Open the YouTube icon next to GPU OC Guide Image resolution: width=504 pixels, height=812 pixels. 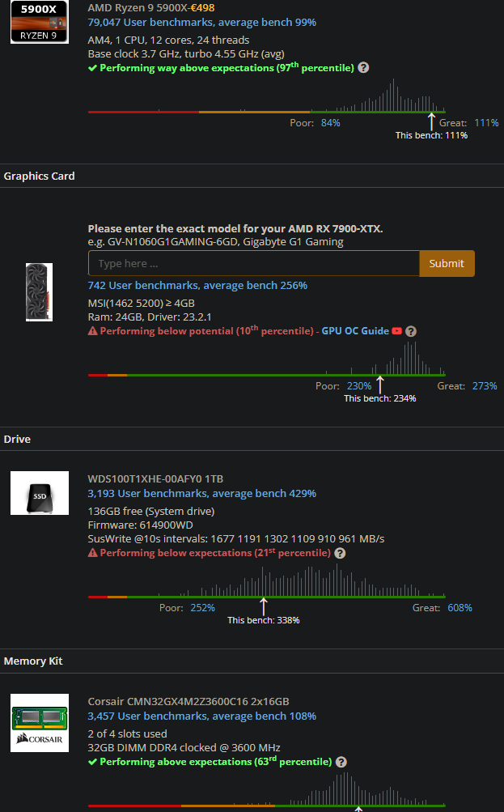[397, 331]
